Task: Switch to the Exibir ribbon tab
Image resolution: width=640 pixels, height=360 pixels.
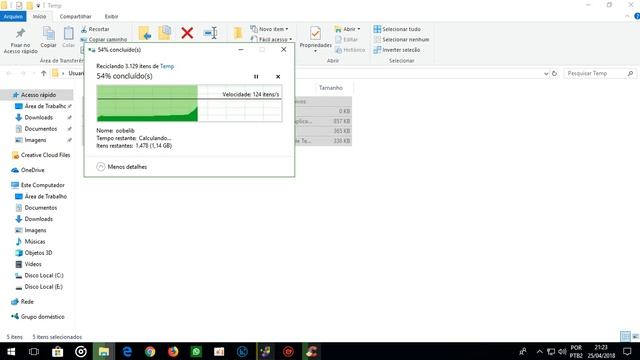Action: point(111,16)
